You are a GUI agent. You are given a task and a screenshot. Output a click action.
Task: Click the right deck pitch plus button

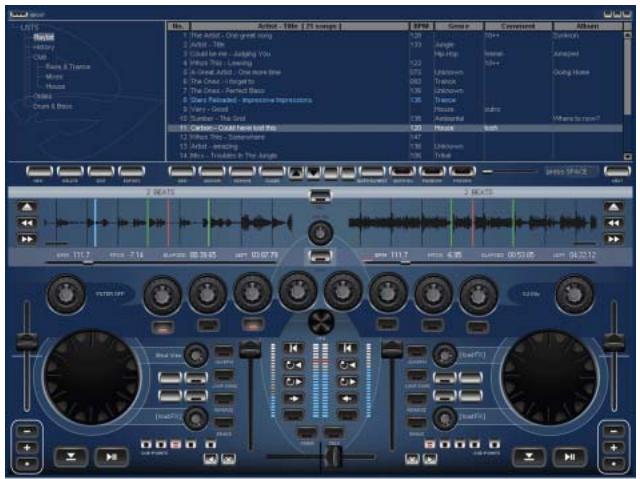tap(613, 448)
